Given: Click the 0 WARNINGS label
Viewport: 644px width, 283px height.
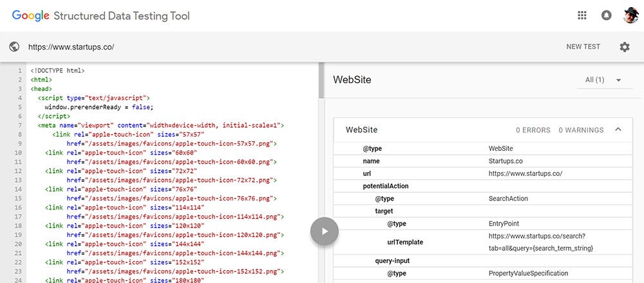Looking at the screenshot, I should click(581, 130).
